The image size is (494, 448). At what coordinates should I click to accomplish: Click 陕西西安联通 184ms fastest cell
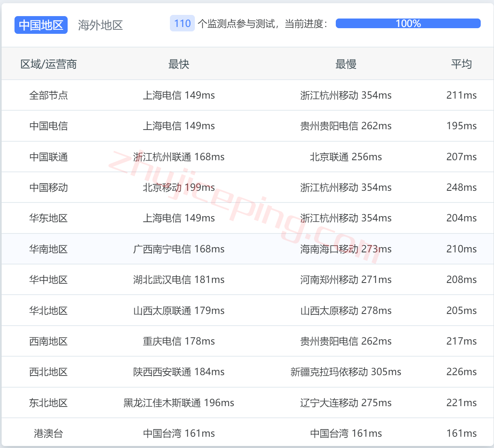click(x=179, y=372)
